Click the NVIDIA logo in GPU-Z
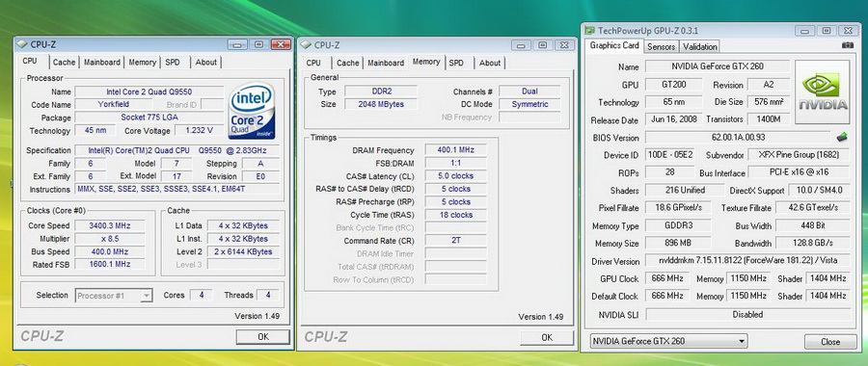Image resolution: width=868 pixels, height=366 pixels. pyautogui.click(x=823, y=91)
